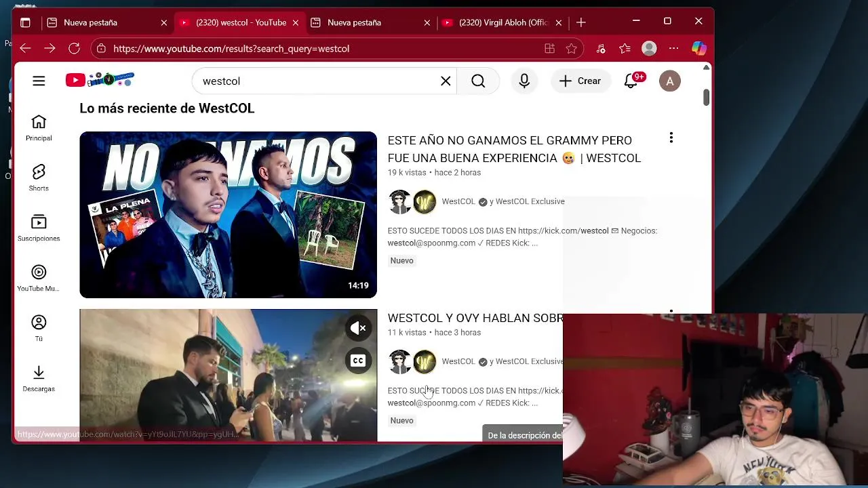Run search with the magnifier button

(x=478, y=81)
